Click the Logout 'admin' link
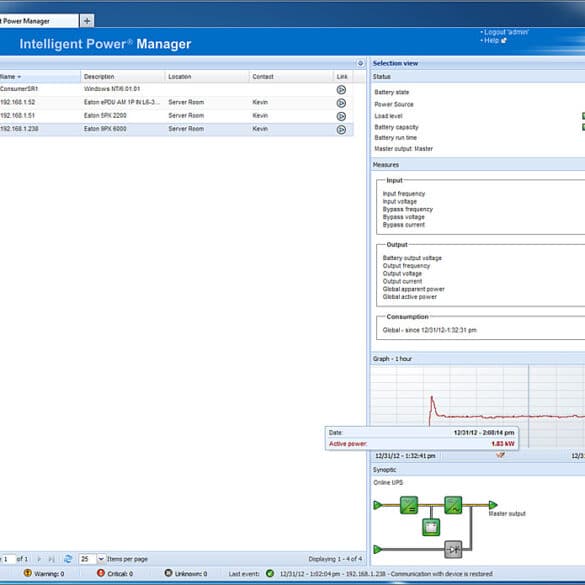The height and width of the screenshot is (585, 585). [x=506, y=32]
